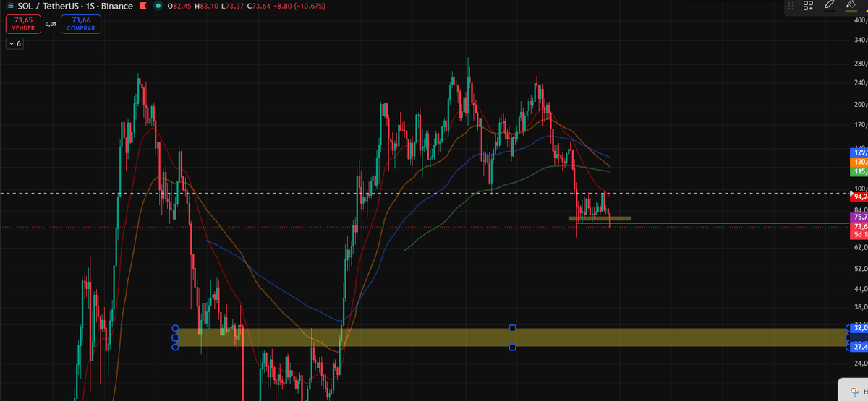The height and width of the screenshot is (401, 868).
Task: Click the red VENDER 73,65 button
Action: pos(23,24)
